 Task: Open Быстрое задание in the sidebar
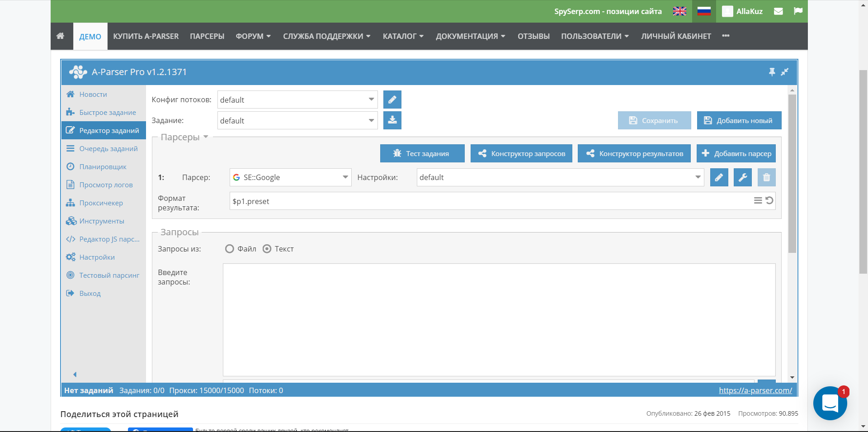coord(104,112)
